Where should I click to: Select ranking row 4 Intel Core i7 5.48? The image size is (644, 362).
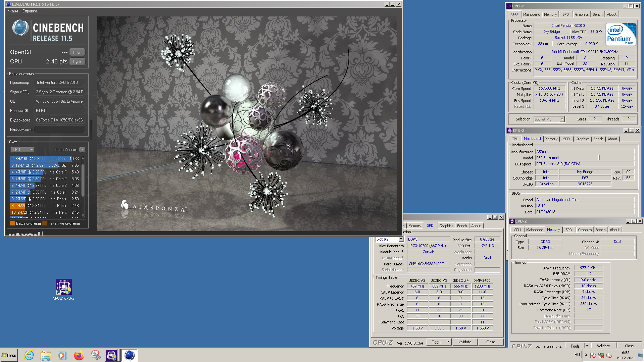(45, 172)
